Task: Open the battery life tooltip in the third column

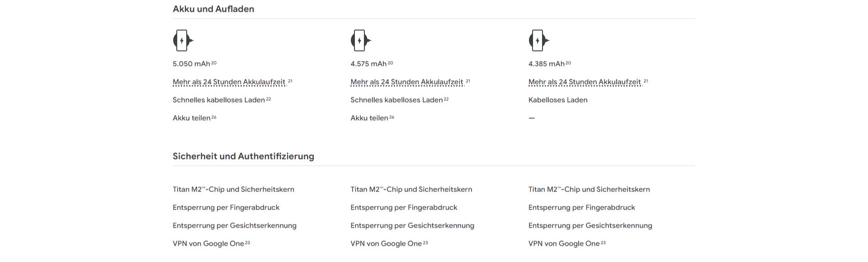Action: [x=585, y=82]
